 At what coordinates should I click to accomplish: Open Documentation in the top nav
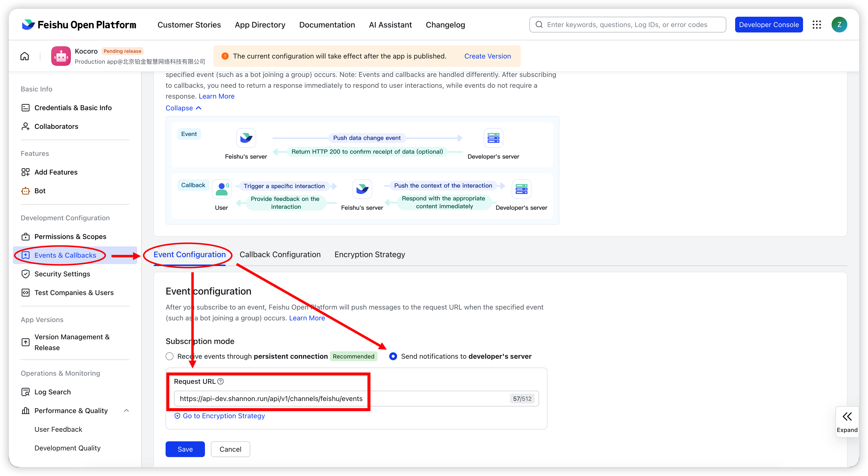click(327, 25)
